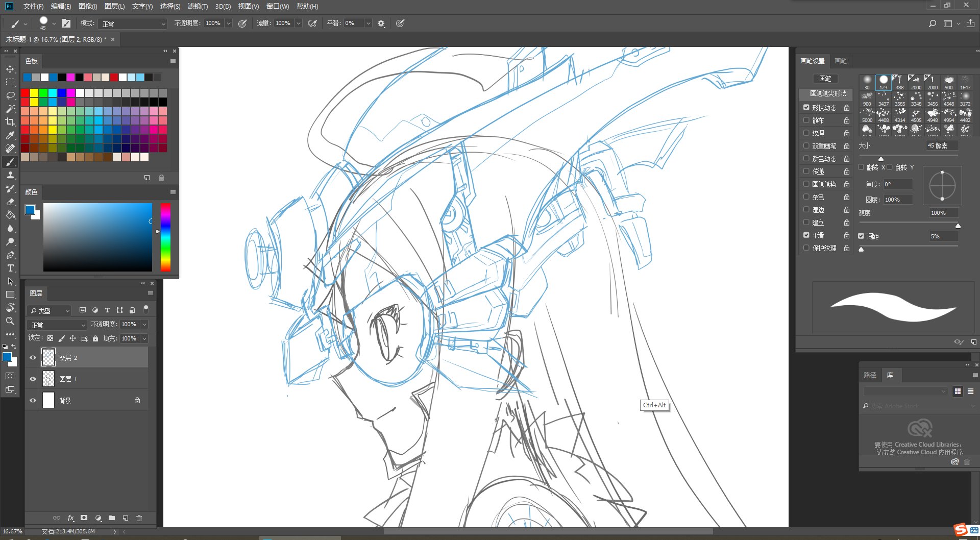Click the search icon in options bar
This screenshot has width=980, height=540.
[x=932, y=23]
